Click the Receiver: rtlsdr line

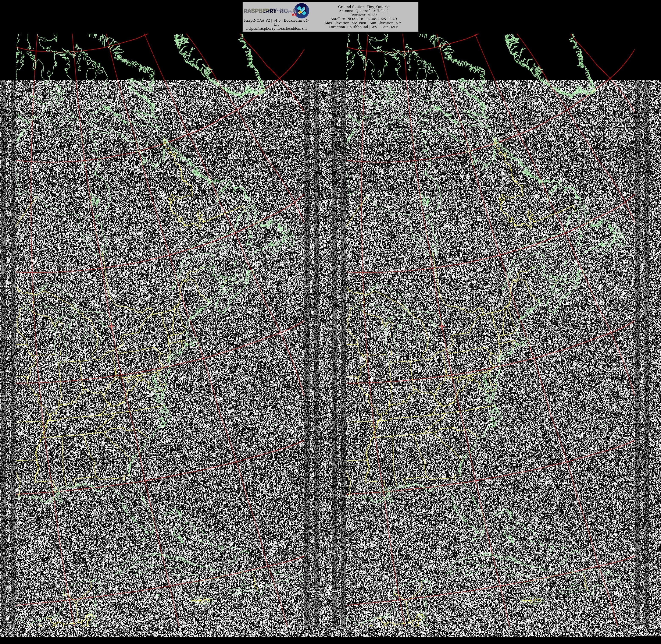click(x=364, y=15)
